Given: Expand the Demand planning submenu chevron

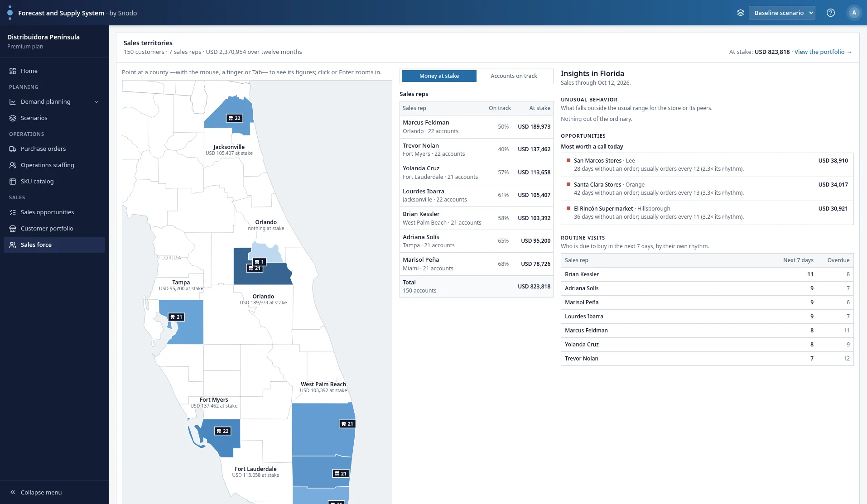Looking at the screenshot, I should pyautogui.click(x=96, y=102).
